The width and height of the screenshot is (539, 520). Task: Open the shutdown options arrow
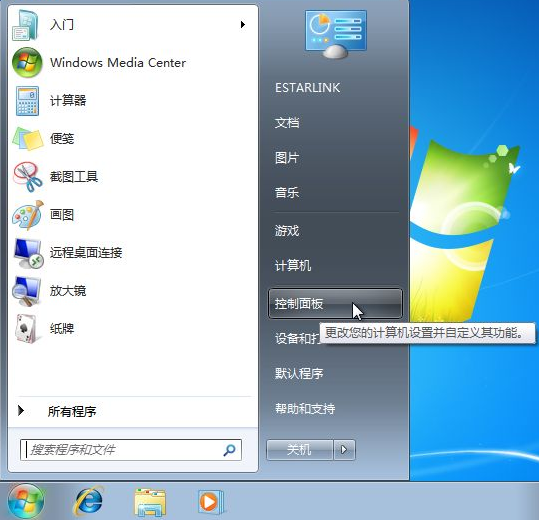point(344,449)
